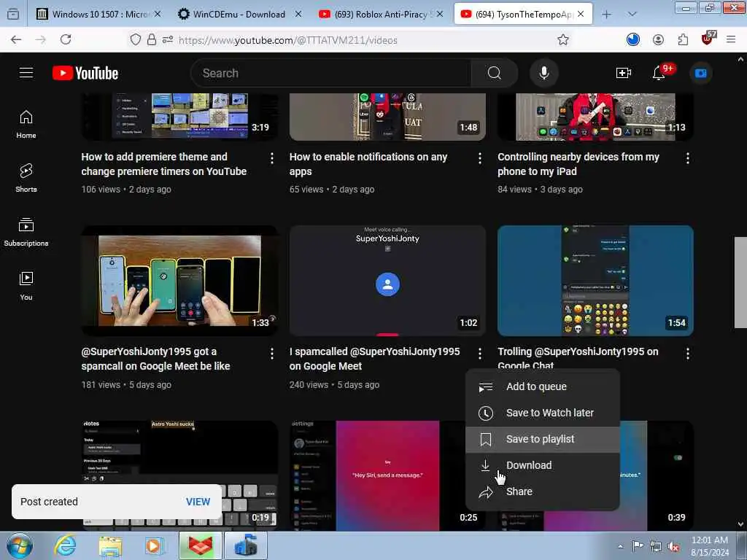Screen dimensions: 747x560
Task: Open video How to add premiere theme
Action: 164,164
